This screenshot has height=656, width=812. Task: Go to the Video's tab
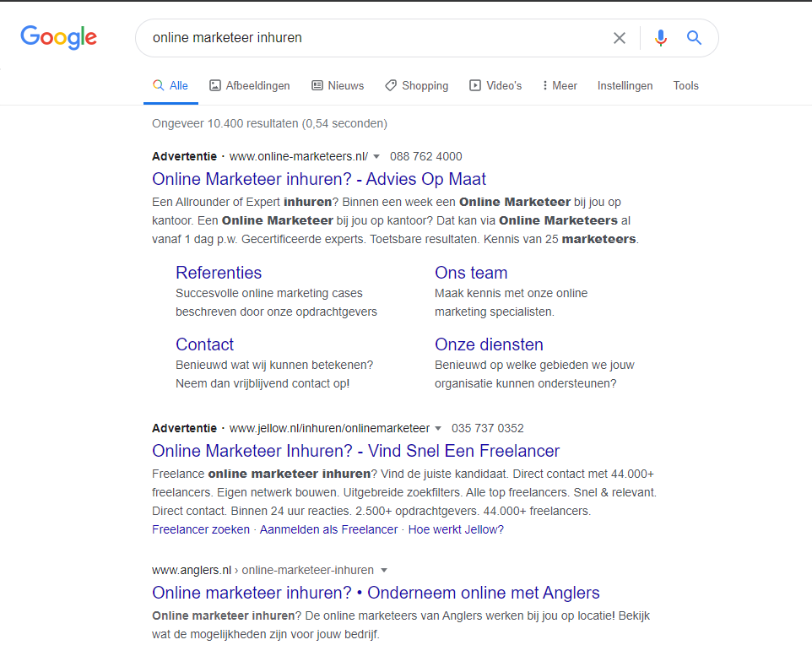[x=495, y=85]
